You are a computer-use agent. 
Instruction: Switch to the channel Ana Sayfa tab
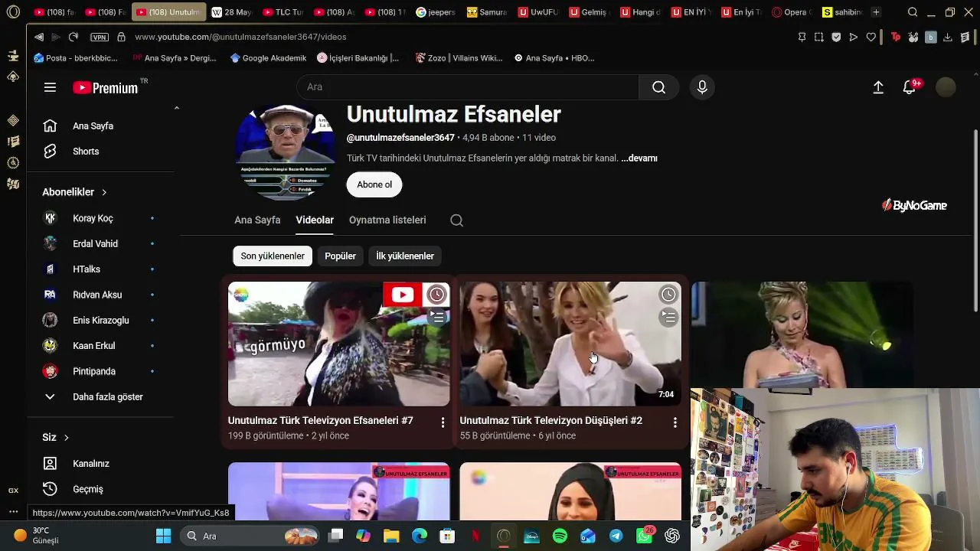tap(257, 220)
